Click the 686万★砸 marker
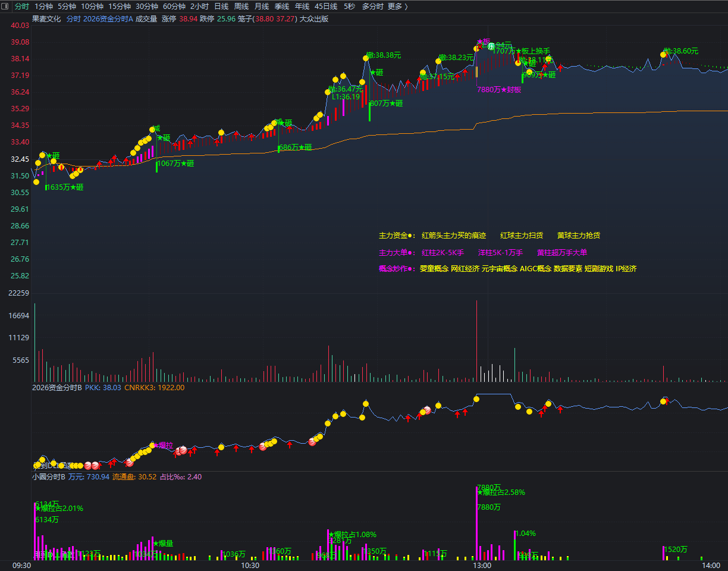This screenshot has height=571, width=728. click(296, 148)
